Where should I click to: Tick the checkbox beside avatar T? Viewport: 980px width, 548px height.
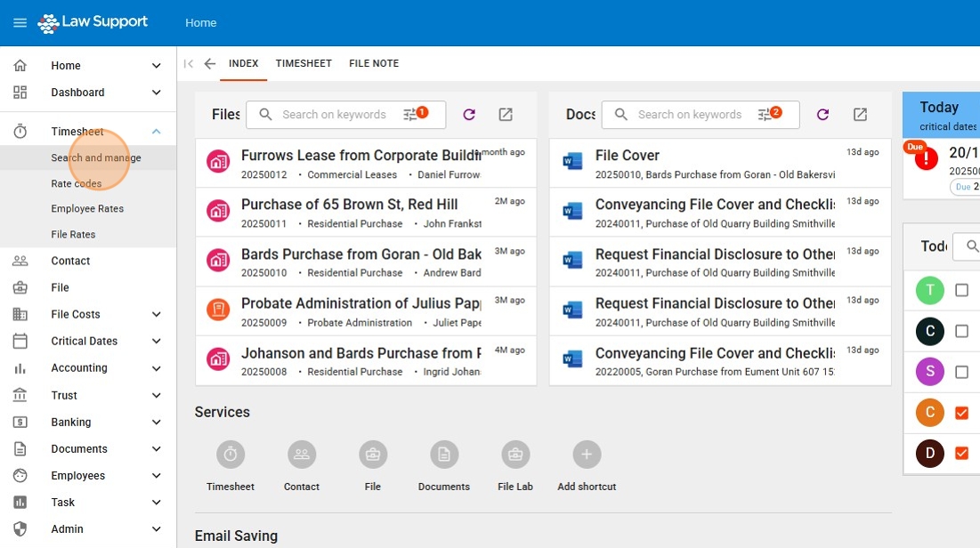tap(961, 290)
